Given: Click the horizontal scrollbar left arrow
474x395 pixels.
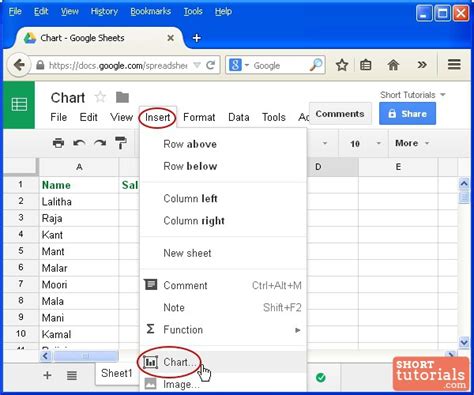Looking at the screenshot, I should point(45,356).
